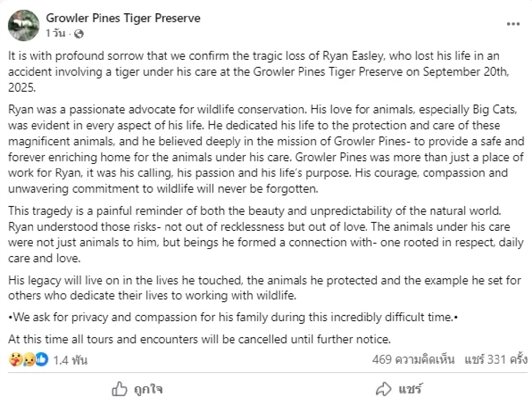Click "September 20th" in the opening paragraph

(x=470, y=72)
